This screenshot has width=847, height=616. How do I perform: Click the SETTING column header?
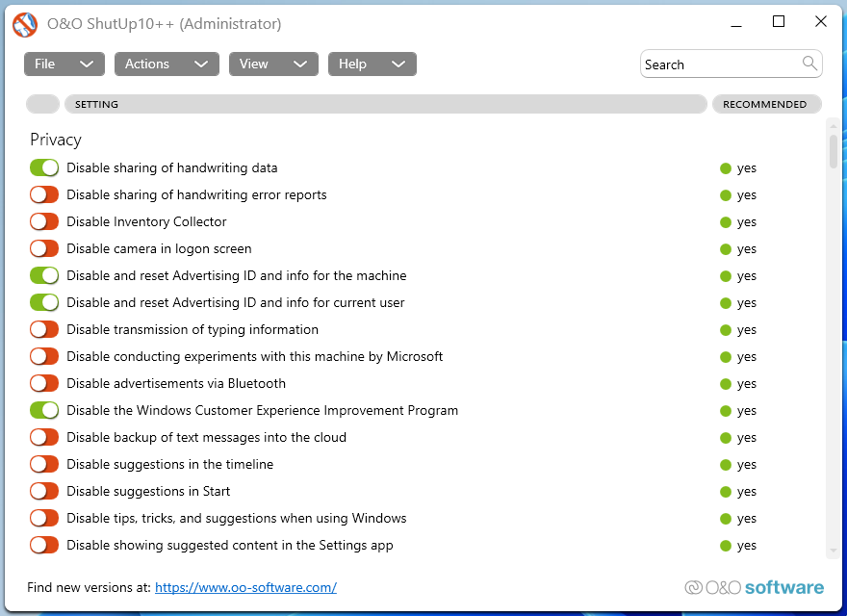tap(386, 104)
